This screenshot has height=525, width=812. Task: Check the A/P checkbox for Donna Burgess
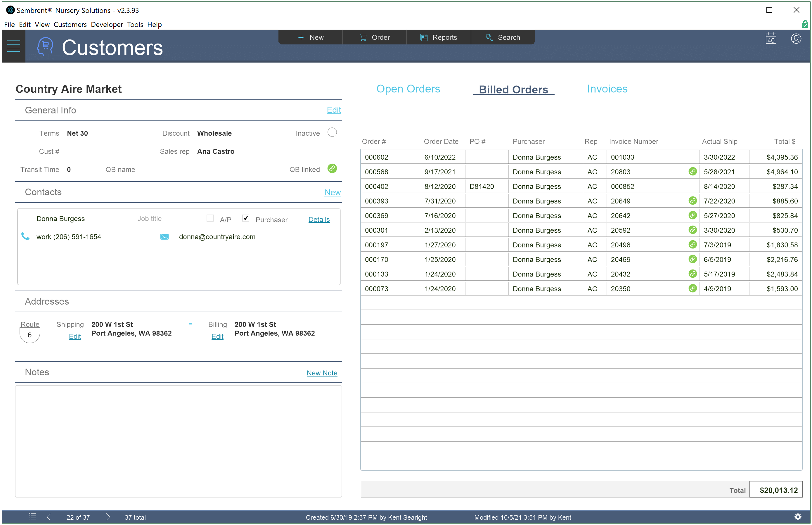210,218
